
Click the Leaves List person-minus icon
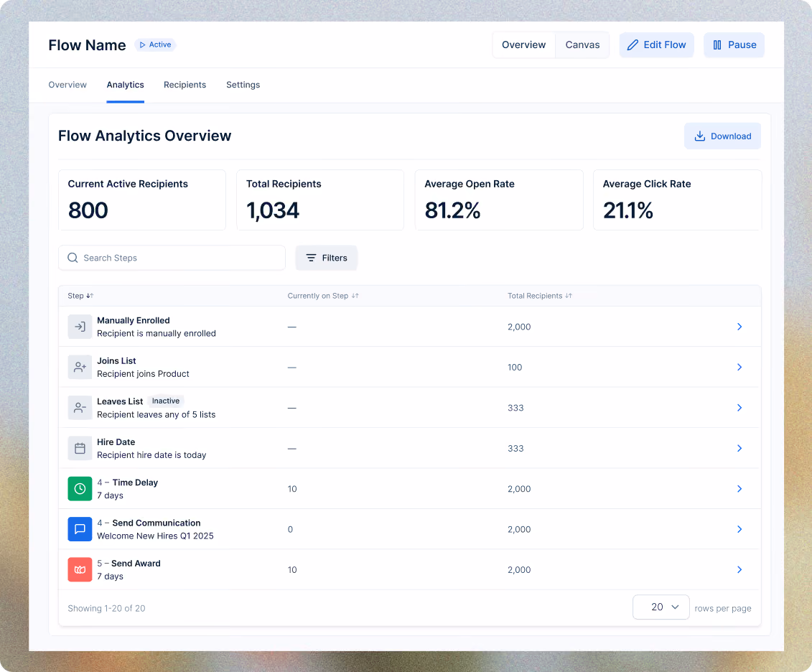pyautogui.click(x=80, y=408)
